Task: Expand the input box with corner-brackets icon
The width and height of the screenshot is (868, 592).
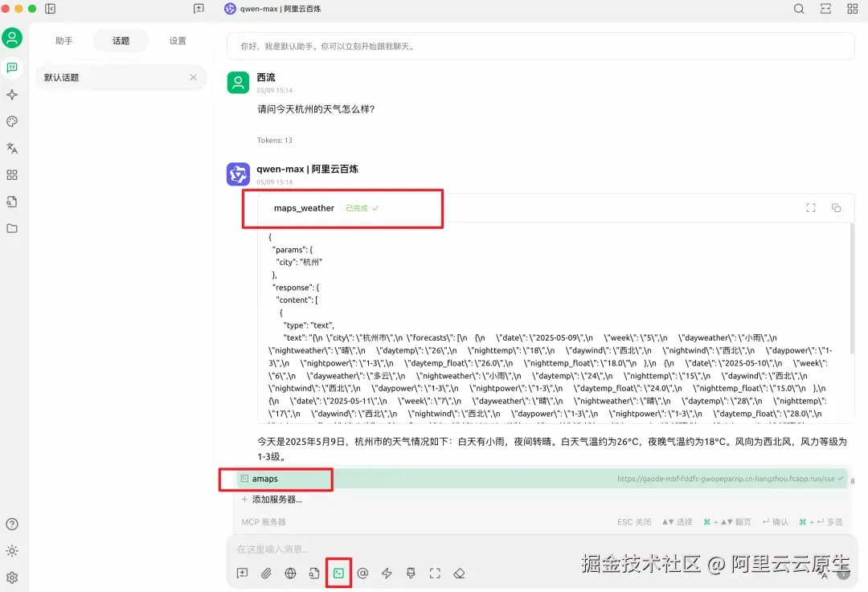Action: 435,573
